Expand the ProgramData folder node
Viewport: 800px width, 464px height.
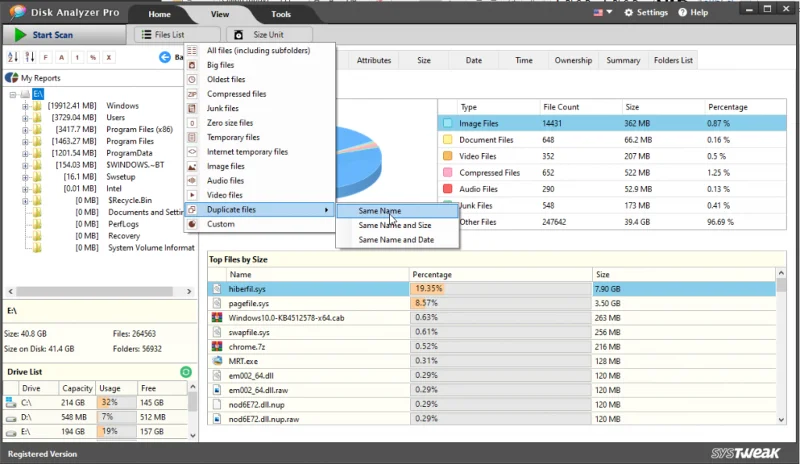tap(24, 153)
